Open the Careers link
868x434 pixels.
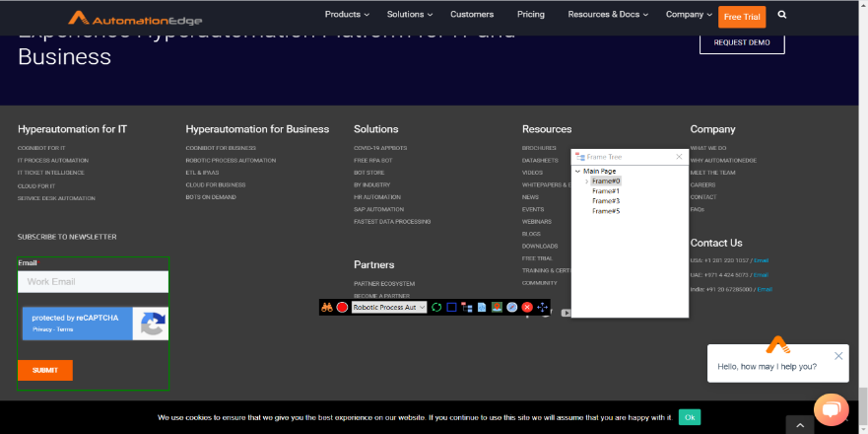click(x=703, y=184)
